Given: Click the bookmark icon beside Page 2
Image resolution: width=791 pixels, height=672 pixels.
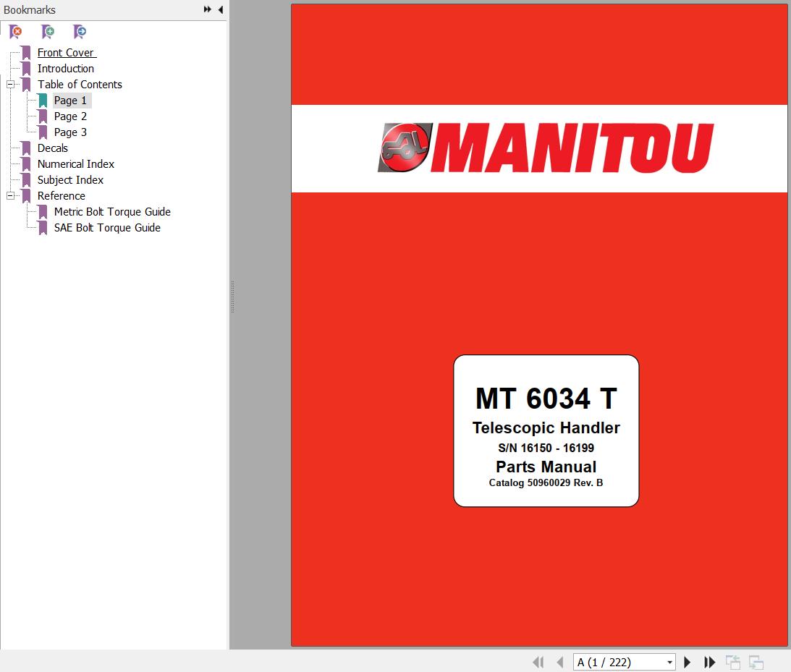Looking at the screenshot, I should click(x=43, y=116).
